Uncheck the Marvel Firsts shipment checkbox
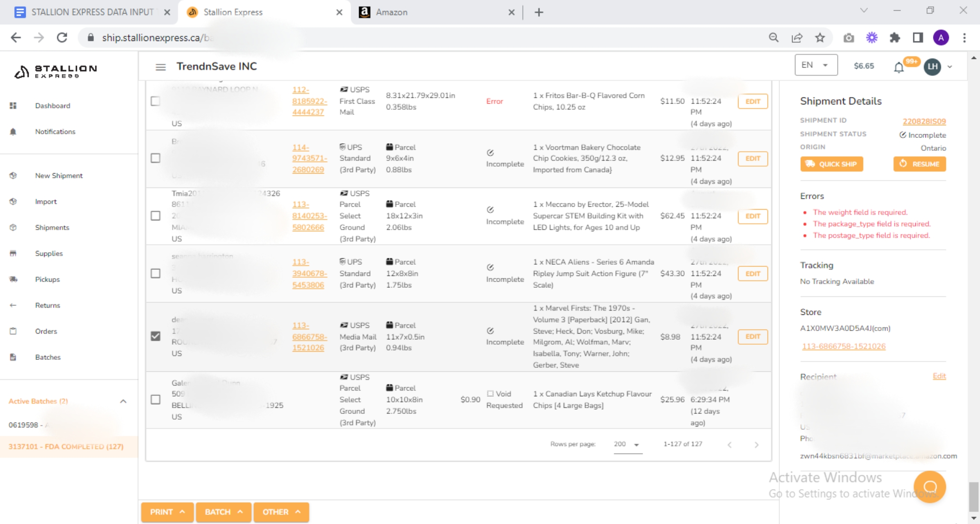This screenshot has width=980, height=524. (x=156, y=336)
